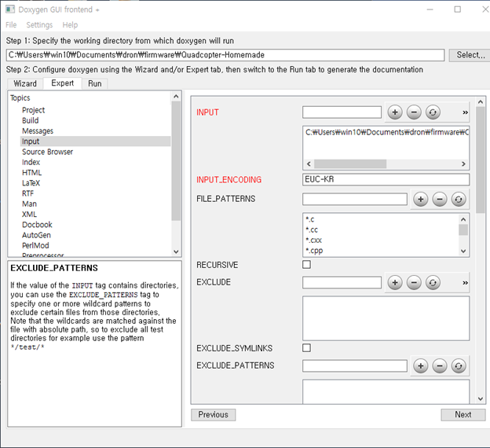Select the Project topic
Viewport: 490px width, 448px height.
point(33,110)
